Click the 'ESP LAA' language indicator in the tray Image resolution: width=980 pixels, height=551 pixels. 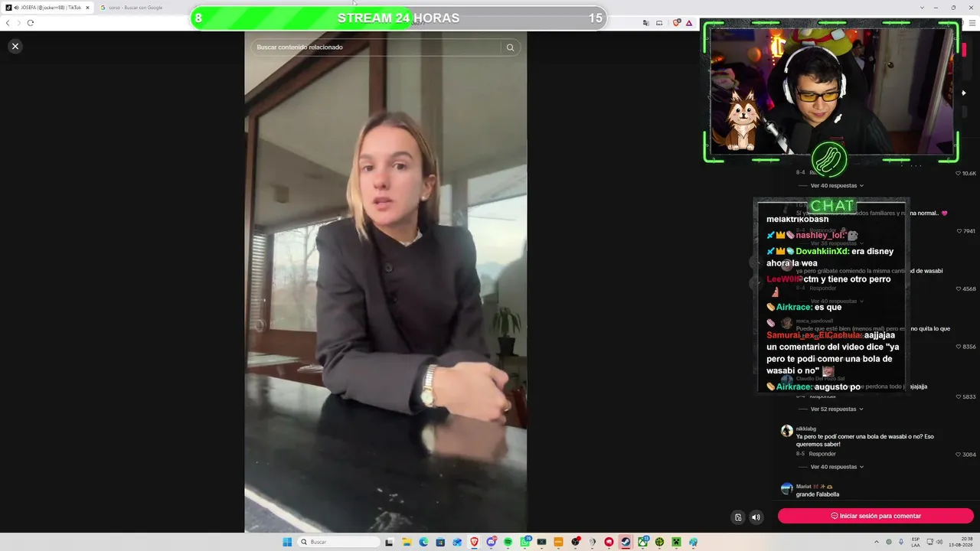(x=916, y=542)
